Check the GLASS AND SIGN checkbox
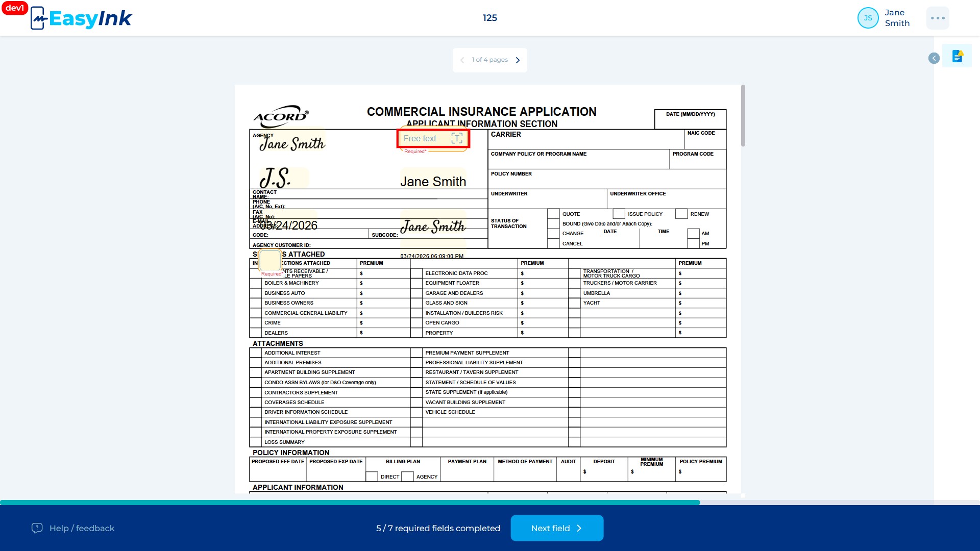The image size is (980, 551). pos(416,303)
